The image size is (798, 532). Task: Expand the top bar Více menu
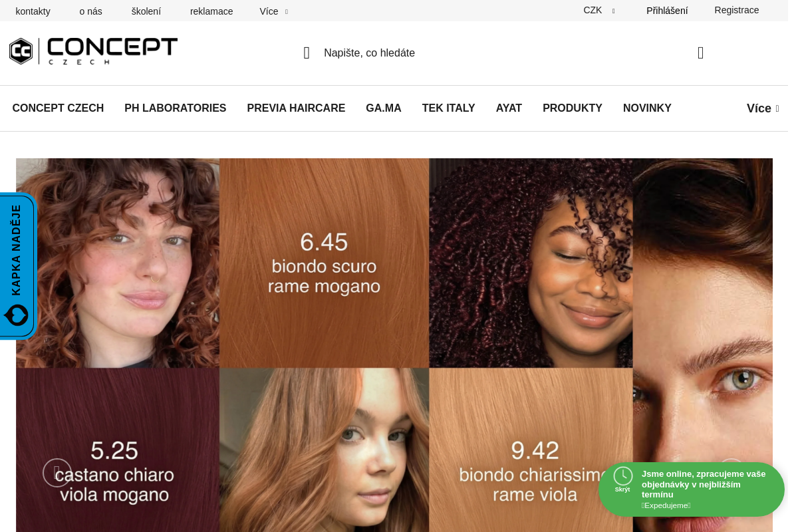[273, 11]
